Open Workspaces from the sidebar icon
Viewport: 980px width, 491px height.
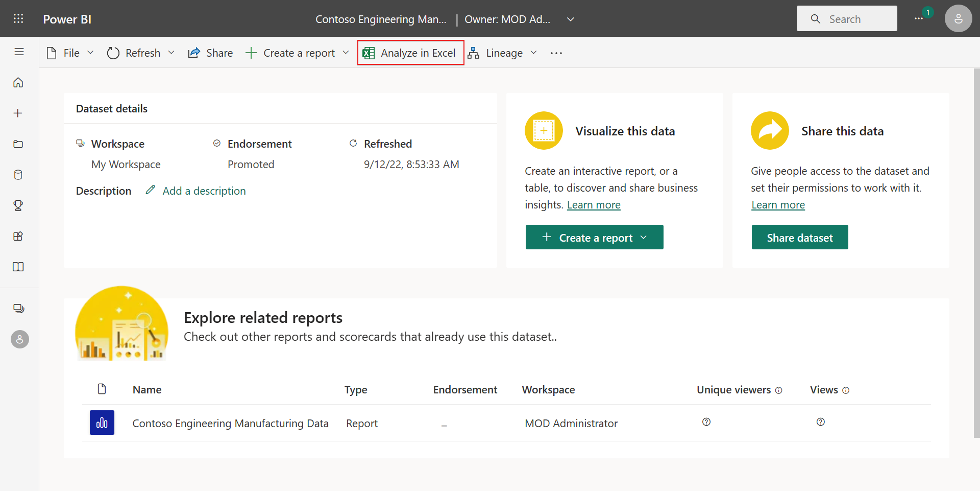pyautogui.click(x=18, y=308)
